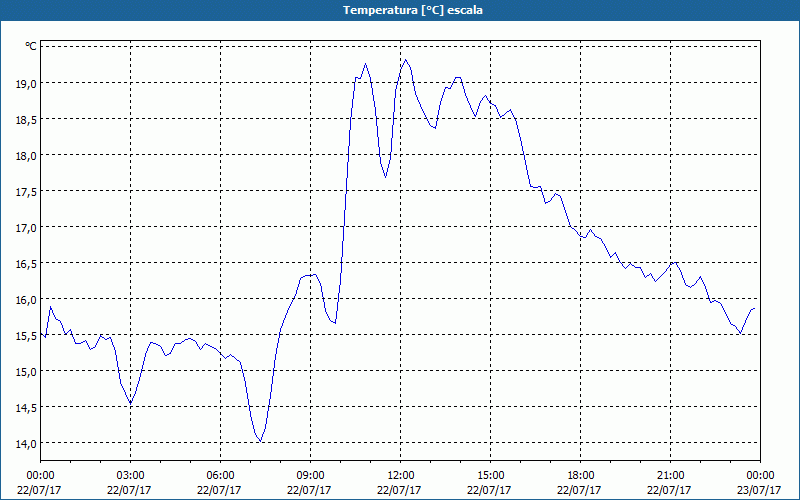This screenshot has height=500, width=800.
Task: Click the 14,0 Y-axis label
Action: 26,443
